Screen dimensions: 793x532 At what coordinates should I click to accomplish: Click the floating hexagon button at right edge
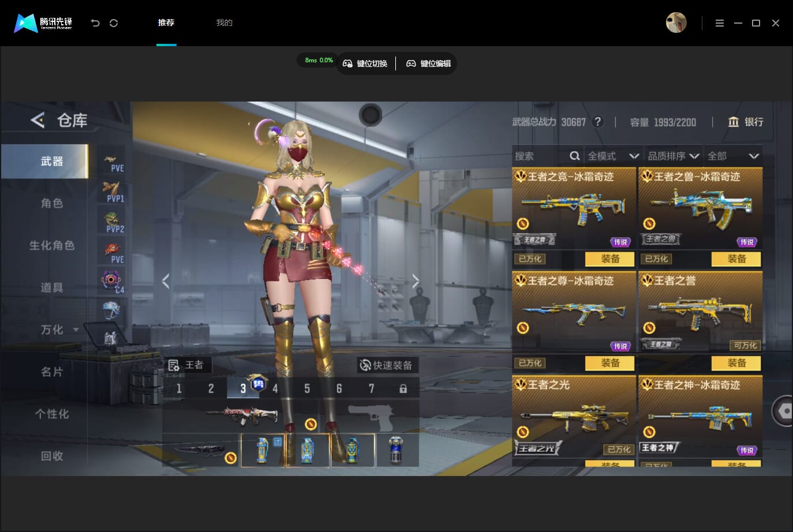pyautogui.click(x=783, y=410)
